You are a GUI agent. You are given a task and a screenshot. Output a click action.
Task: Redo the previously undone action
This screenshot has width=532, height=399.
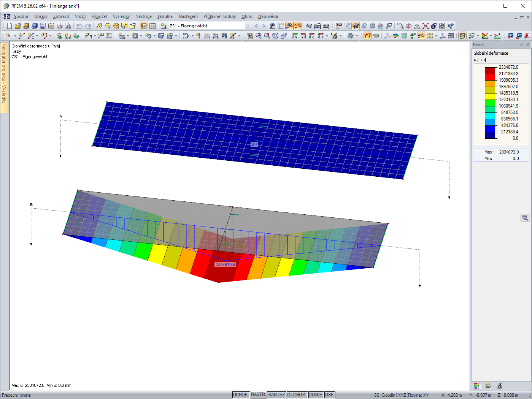[88, 26]
